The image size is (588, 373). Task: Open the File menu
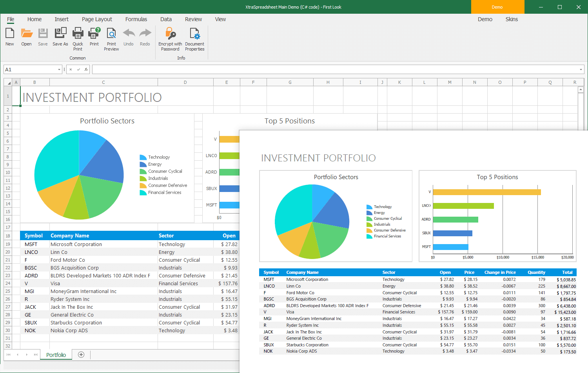coord(10,19)
